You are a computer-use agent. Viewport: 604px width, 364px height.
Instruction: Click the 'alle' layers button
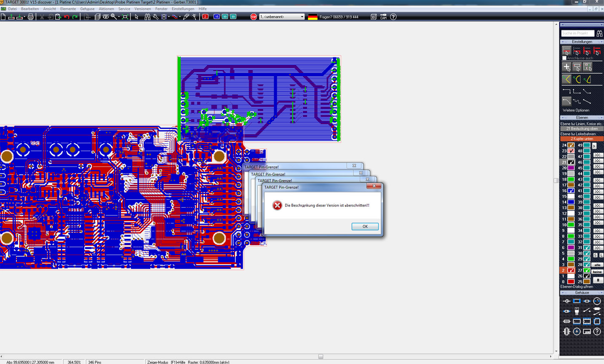tap(597, 265)
